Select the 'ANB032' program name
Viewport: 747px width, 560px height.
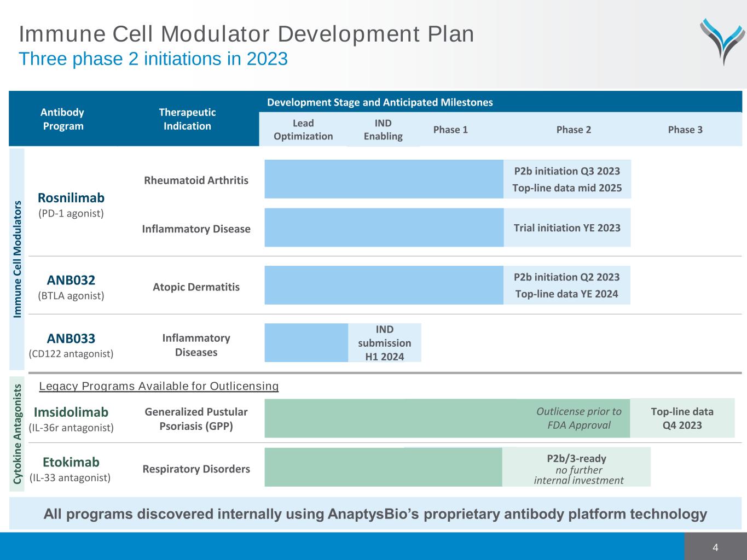pos(71,280)
